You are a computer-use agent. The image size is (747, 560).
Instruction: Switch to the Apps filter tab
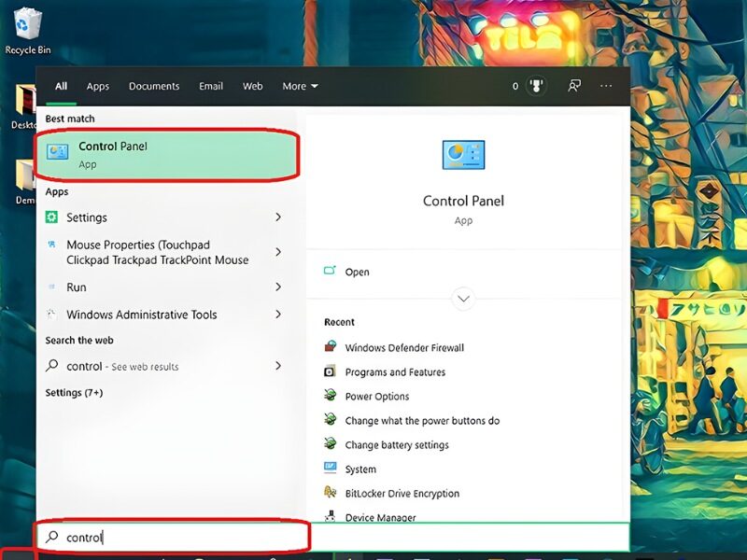coord(98,86)
